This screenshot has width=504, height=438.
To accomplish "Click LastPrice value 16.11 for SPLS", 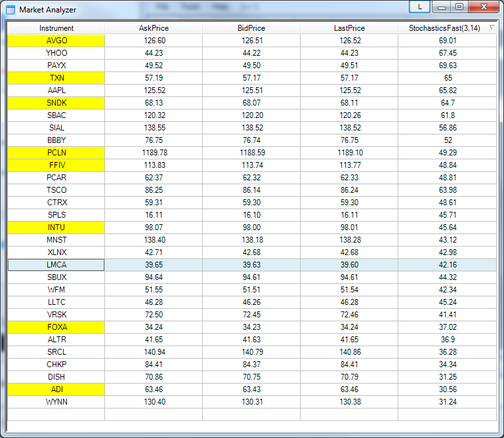I will pyautogui.click(x=349, y=215).
